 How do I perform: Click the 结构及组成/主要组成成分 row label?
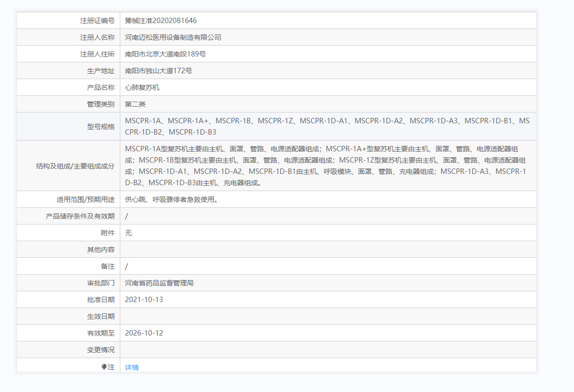tap(75, 166)
